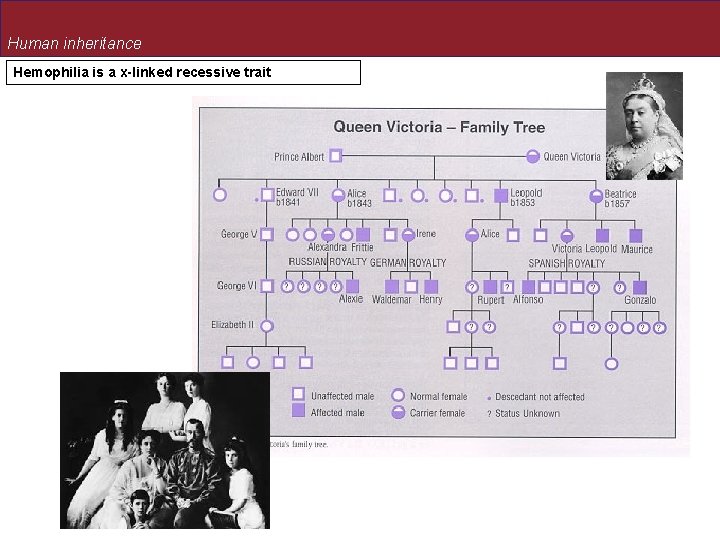The height and width of the screenshot is (540, 720).
Task: Click the Queen Victoria portrait photo
Action: point(644,126)
